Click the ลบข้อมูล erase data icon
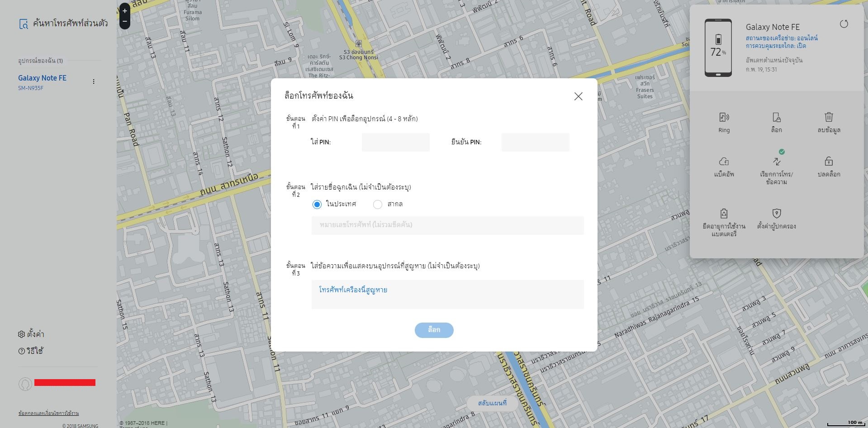This screenshot has width=868, height=428. pos(829,117)
